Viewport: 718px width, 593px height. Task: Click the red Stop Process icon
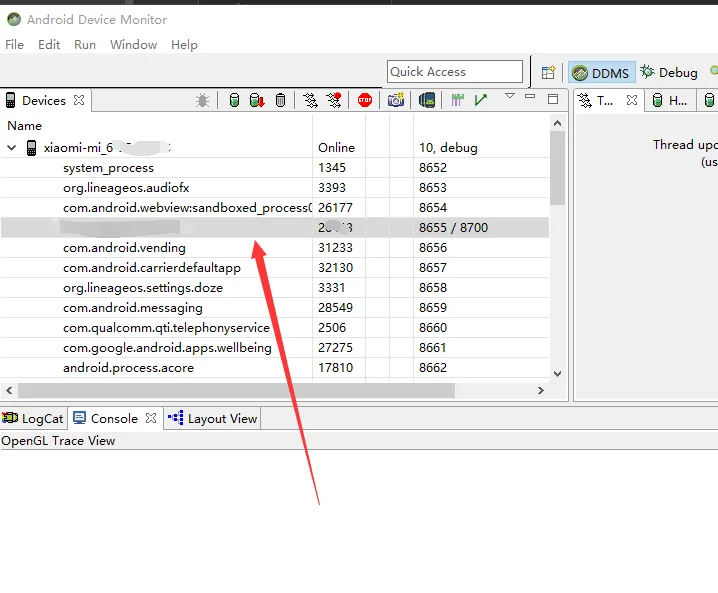(x=365, y=100)
